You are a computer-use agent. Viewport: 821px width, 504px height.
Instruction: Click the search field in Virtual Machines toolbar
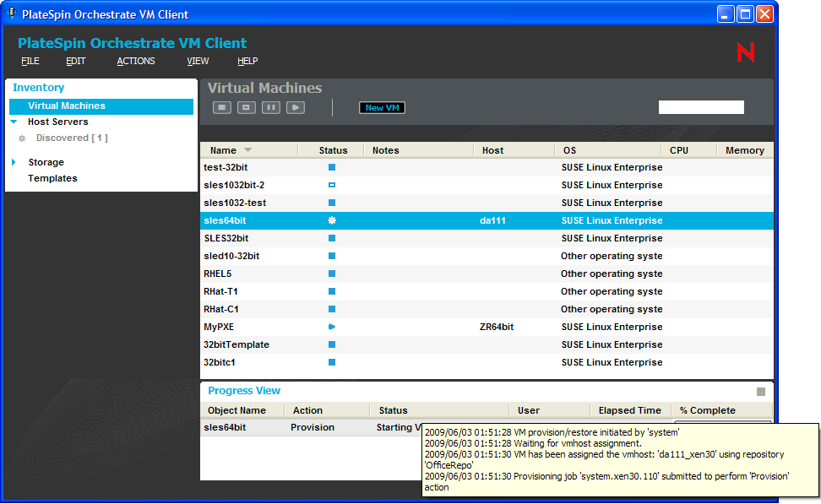(701, 107)
